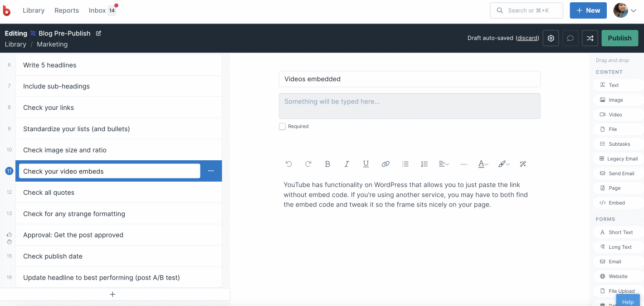Toggle the Required checkbox
The height and width of the screenshot is (306, 644).
pyautogui.click(x=283, y=126)
